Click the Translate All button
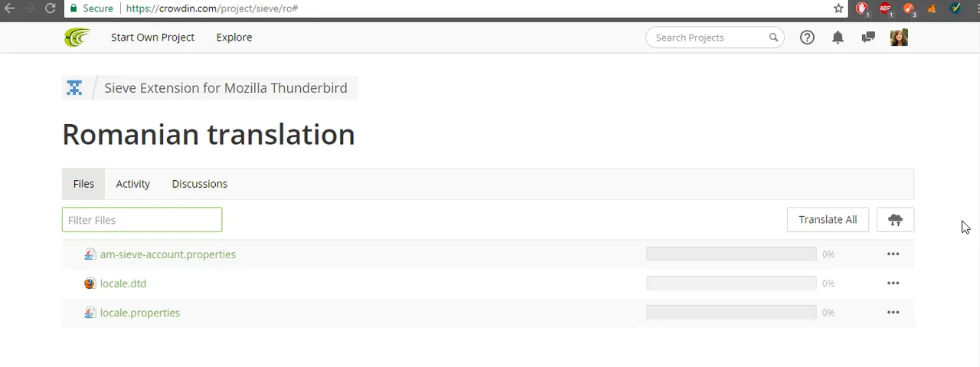Screen dimensions: 980x367 coord(828,220)
